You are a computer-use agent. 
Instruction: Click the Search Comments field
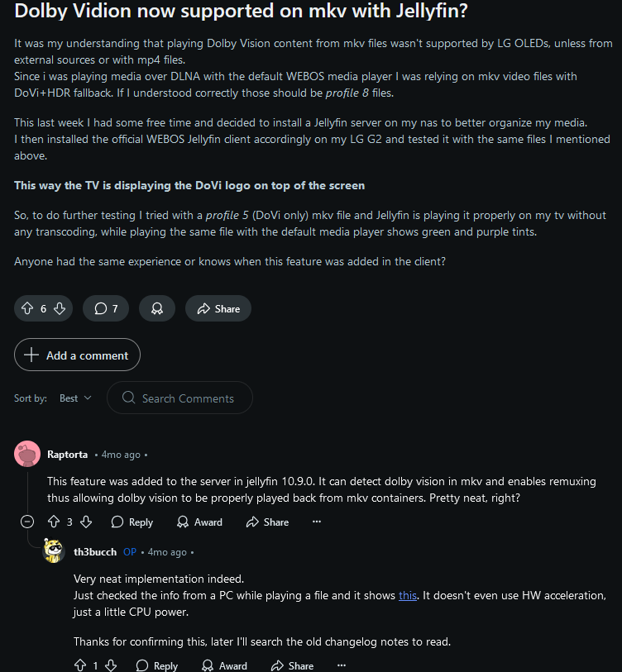[188, 398]
